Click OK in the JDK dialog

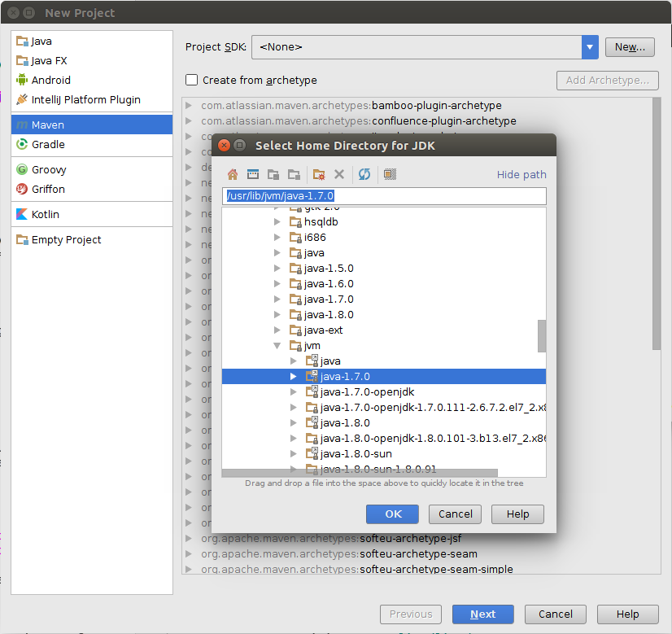[x=392, y=514]
